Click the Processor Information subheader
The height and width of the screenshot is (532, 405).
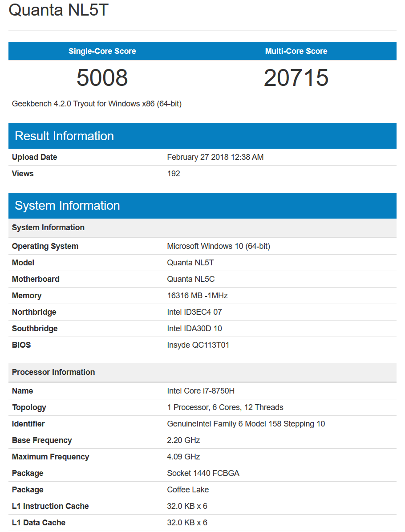202,373
